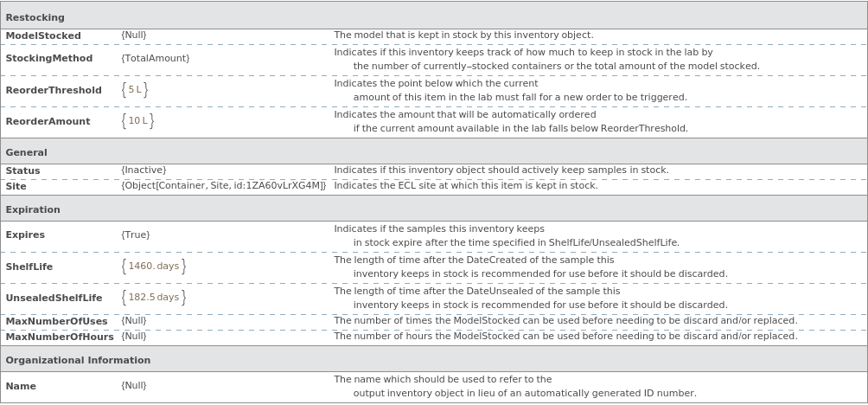Image resolution: width=868 pixels, height=405 pixels.
Task: Collapse the Restocking section header
Action: coord(35,17)
